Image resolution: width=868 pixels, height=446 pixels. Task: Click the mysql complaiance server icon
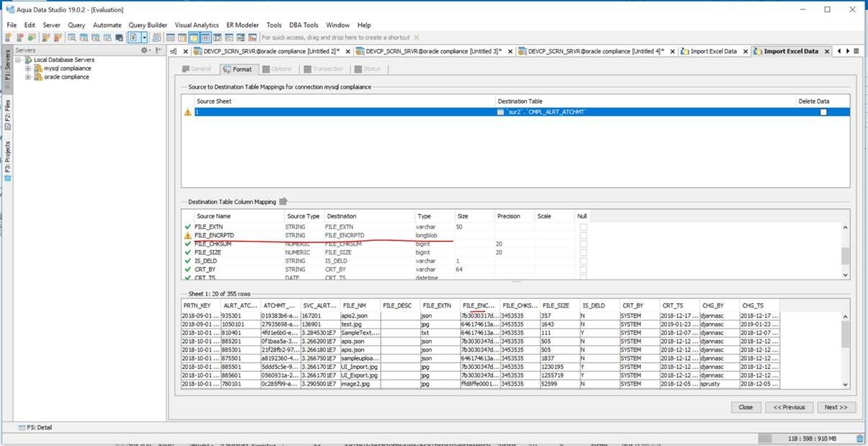tap(38, 68)
